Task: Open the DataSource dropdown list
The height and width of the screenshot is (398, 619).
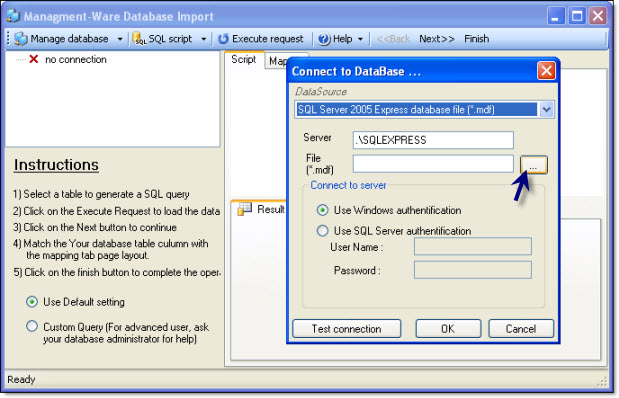Action: click(x=546, y=109)
